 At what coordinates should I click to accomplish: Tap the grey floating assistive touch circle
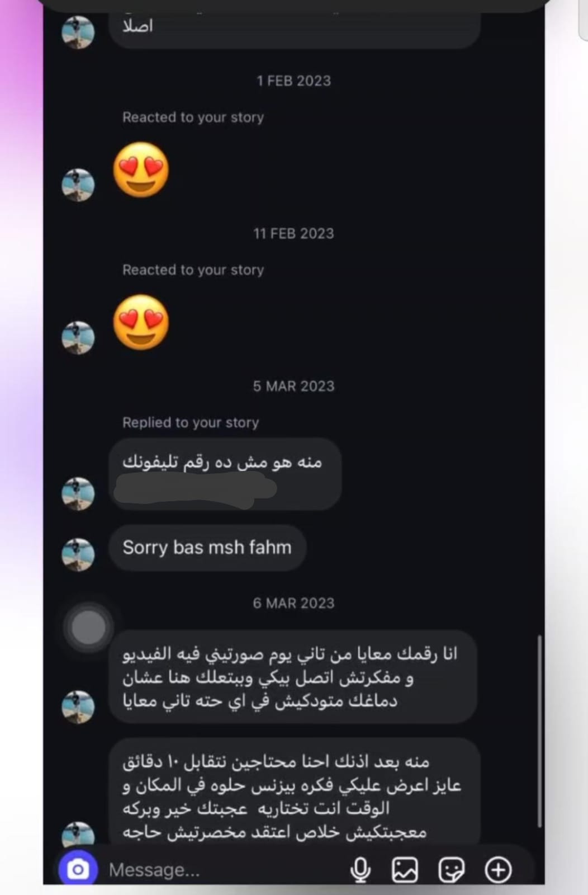click(x=88, y=627)
